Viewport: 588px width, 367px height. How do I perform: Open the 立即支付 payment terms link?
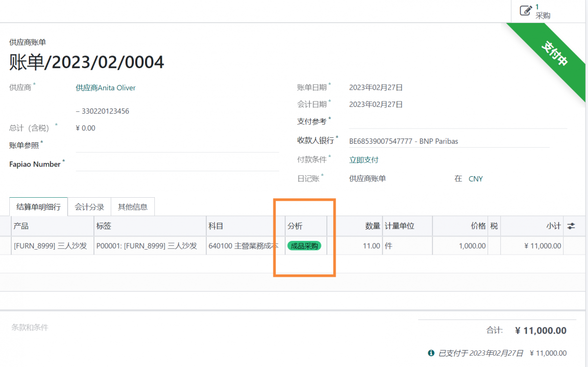364,159
